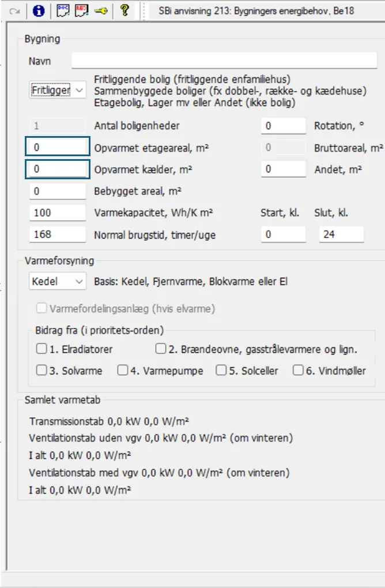385x588 pixels.
Task: Click the Etagebolig, Lager mv description line
Action: (195, 103)
